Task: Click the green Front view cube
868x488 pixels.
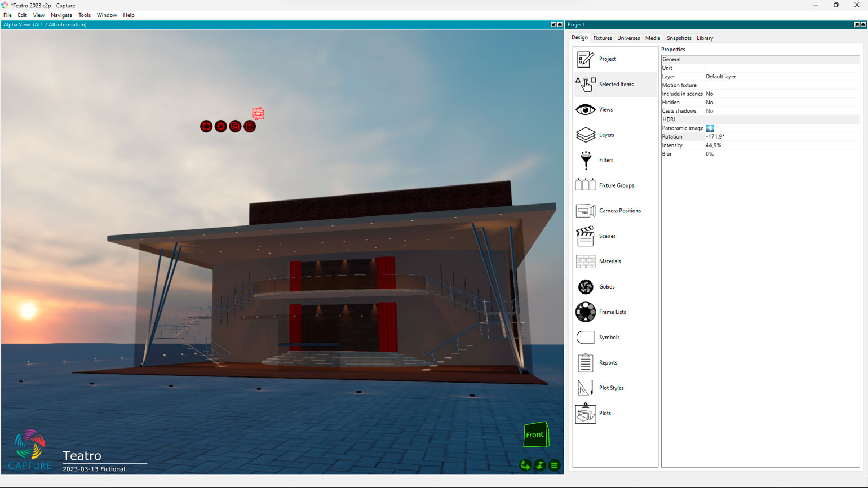Action: pos(535,434)
